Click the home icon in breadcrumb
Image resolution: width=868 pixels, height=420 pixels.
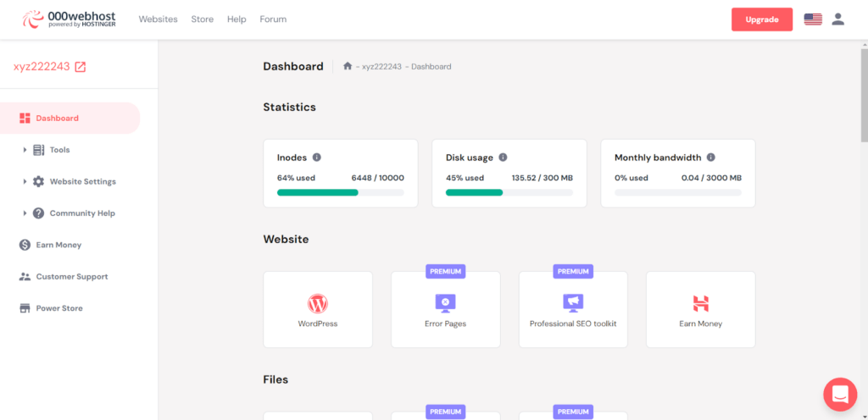(x=348, y=66)
